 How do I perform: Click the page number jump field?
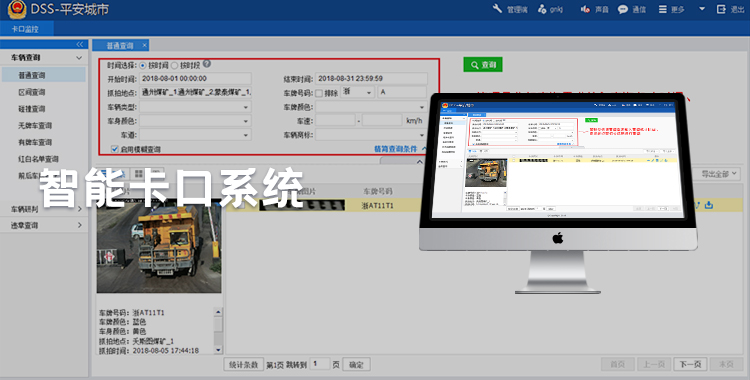320,364
